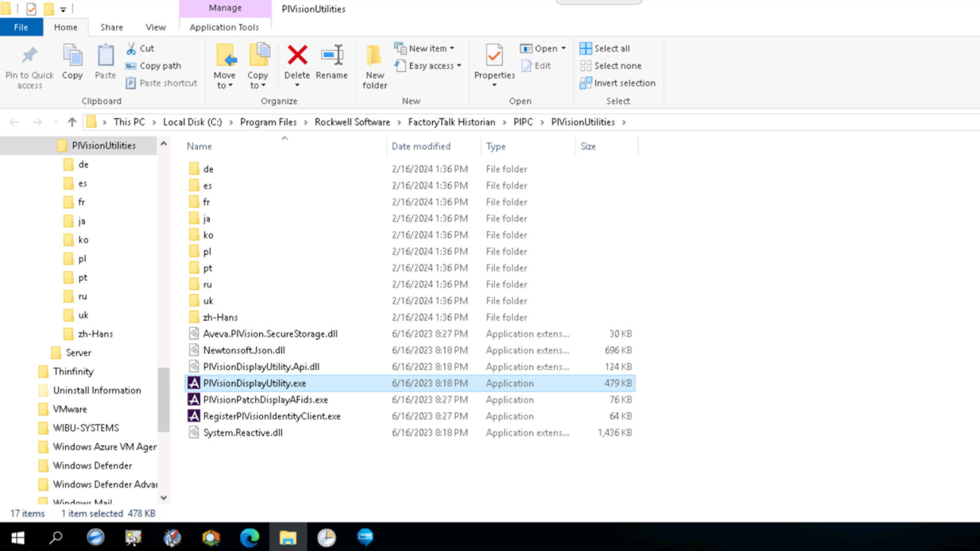980x551 pixels.
Task: Select Aveva.PIVision.SecureStorage.dll file
Action: click(x=410, y=334)
